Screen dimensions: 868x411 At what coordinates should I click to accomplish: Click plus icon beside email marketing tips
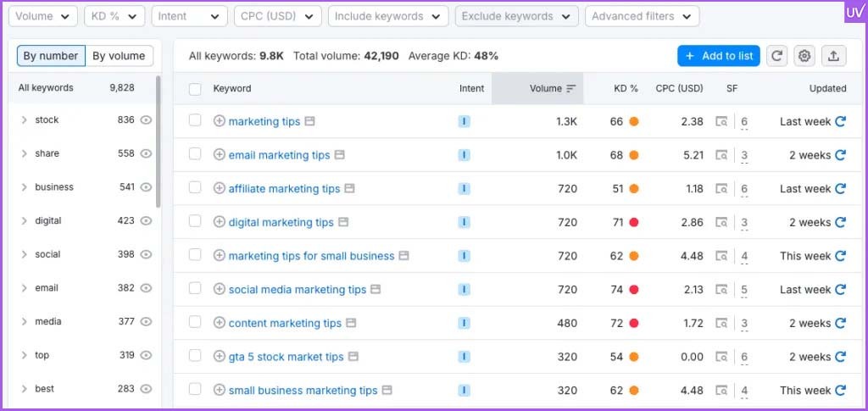(220, 155)
